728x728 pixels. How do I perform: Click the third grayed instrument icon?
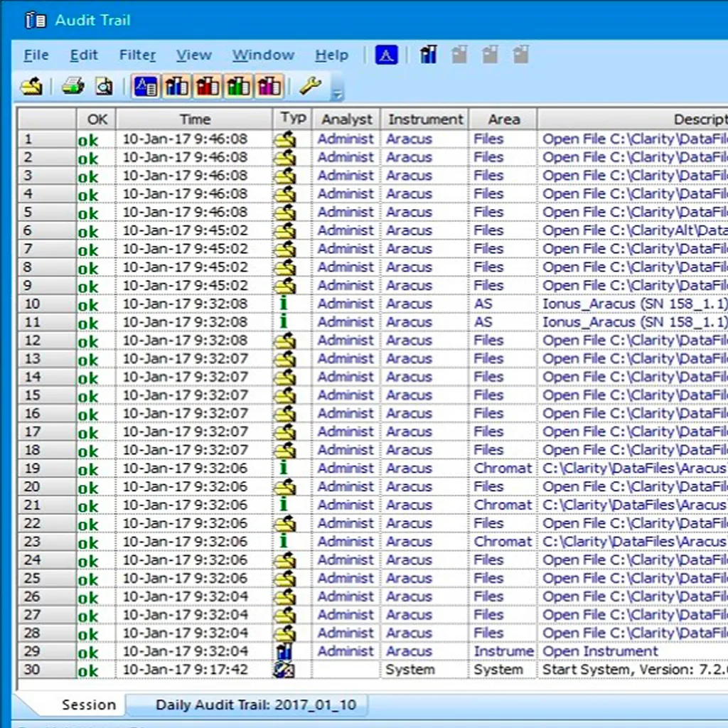coord(521,55)
